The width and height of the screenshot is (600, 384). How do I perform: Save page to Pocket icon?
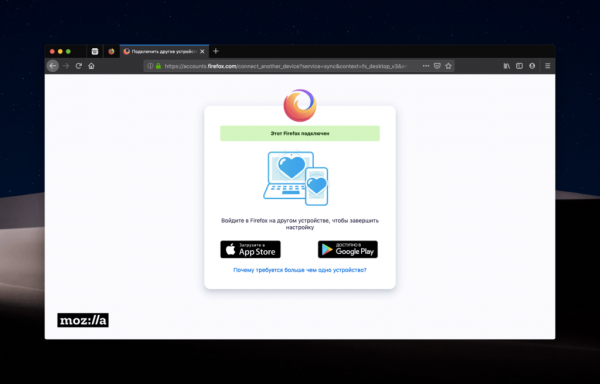[x=437, y=66]
